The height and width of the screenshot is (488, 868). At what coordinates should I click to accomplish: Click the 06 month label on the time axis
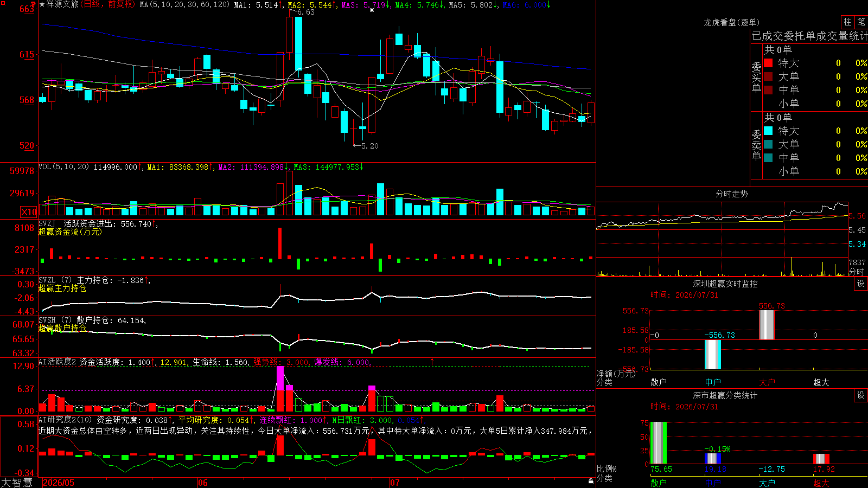pos(203,483)
